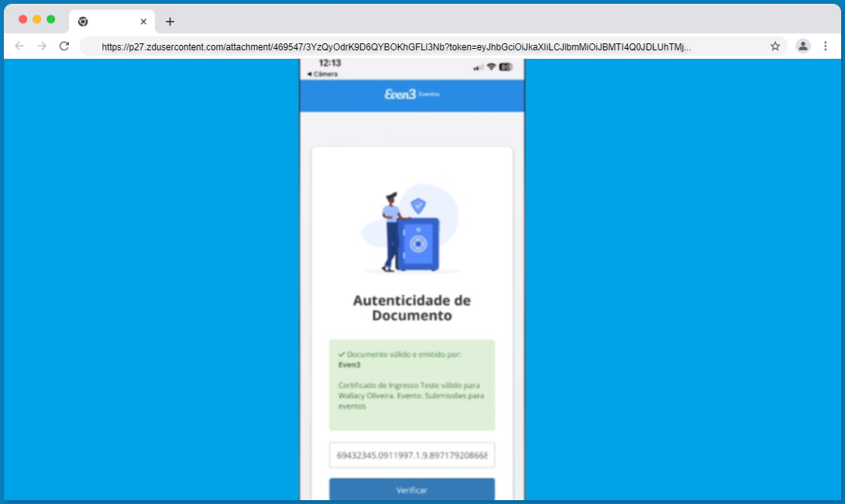Click the phone wifi status icon
The width and height of the screenshot is (845, 504).
pyautogui.click(x=491, y=67)
